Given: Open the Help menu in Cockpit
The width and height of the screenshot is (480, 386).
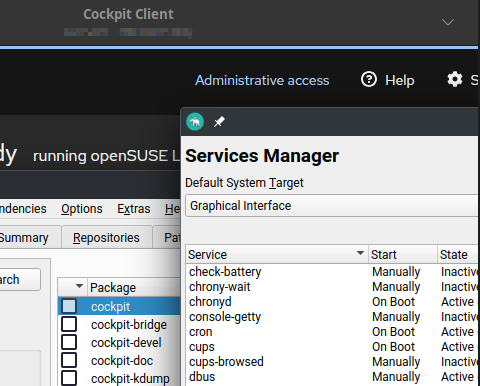Looking at the screenshot, I should coord(388,80).
